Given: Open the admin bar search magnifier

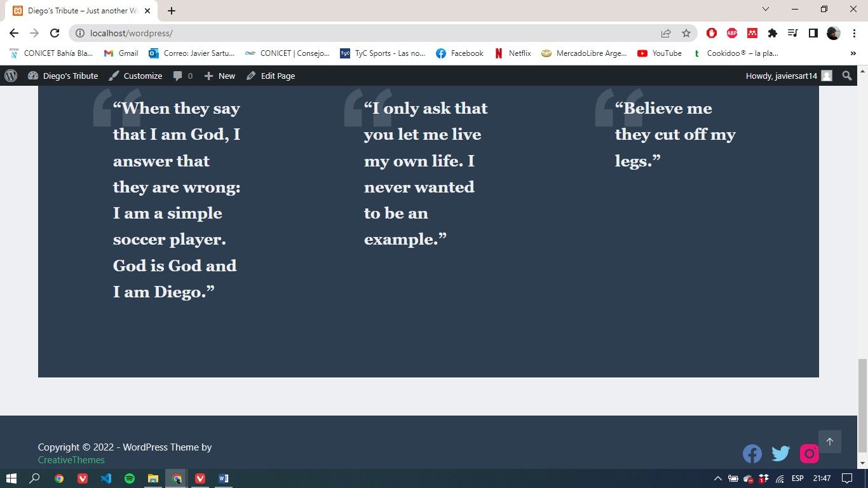Looking at the screenshot, I should [x=846, y=76].
